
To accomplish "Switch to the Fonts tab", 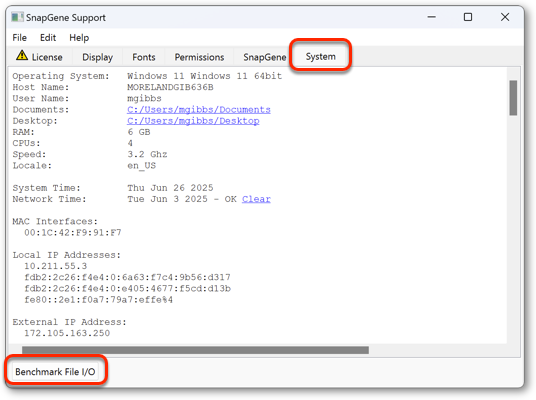I will (144, 57).
